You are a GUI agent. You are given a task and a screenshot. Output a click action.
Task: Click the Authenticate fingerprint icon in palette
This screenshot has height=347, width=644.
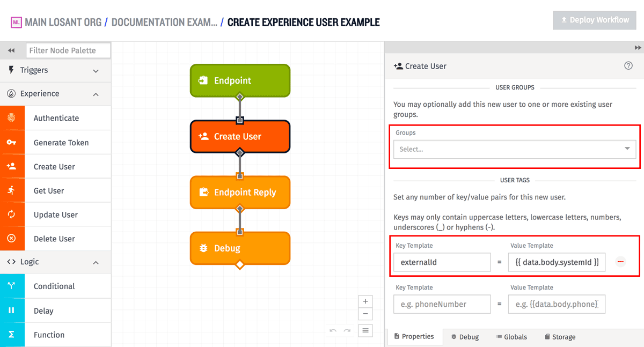12,118
